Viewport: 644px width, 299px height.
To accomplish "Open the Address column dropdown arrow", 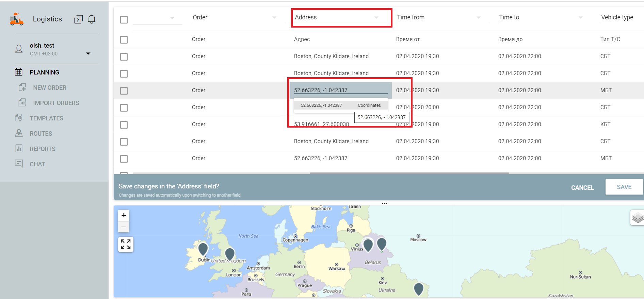I will tap(376, 18).
